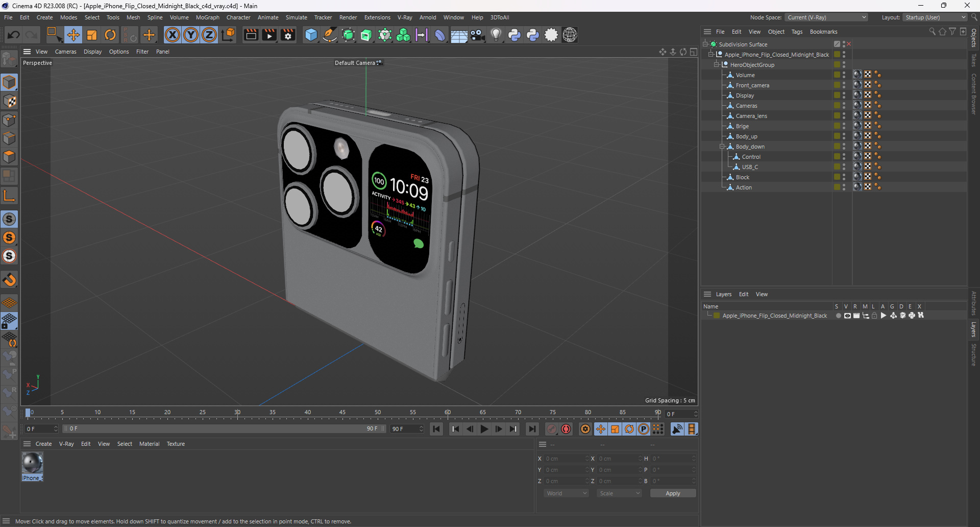Select the Move tool in top toolbar
This screenshot has height=527, width=980.
click(x=73, y=35)
